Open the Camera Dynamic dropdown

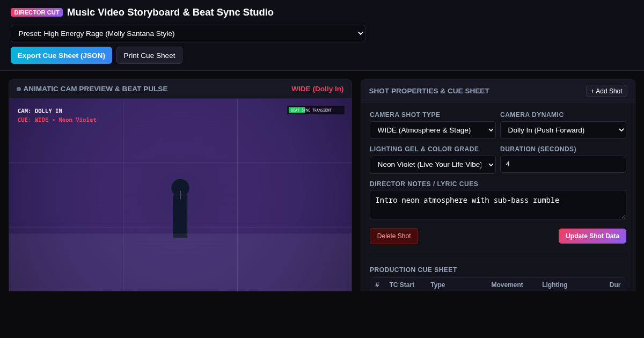(563, 130)
